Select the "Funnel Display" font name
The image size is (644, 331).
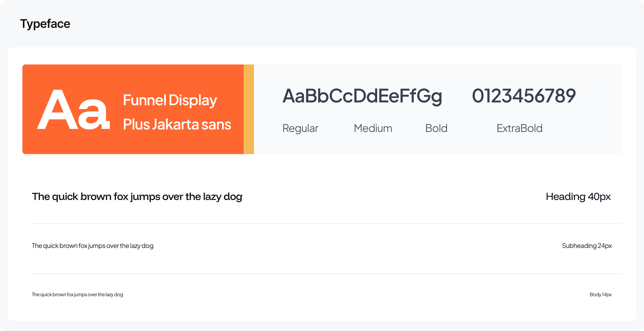[170, 100]
